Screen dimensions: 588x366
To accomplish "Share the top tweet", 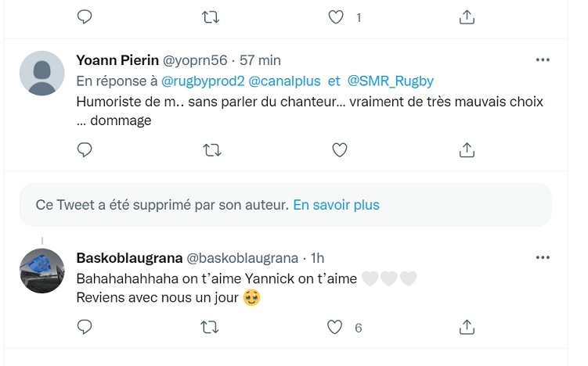I will point(466,16).
